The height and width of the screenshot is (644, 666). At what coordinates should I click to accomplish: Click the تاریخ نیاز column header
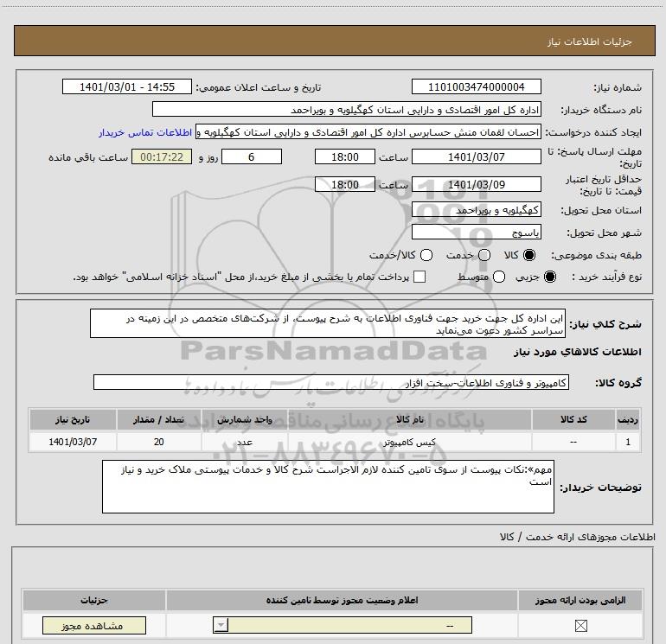[x=73, y=420]
